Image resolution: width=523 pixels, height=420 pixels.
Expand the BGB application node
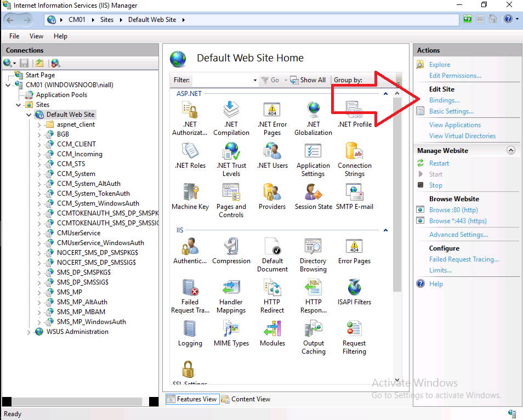tap(39, 135)
